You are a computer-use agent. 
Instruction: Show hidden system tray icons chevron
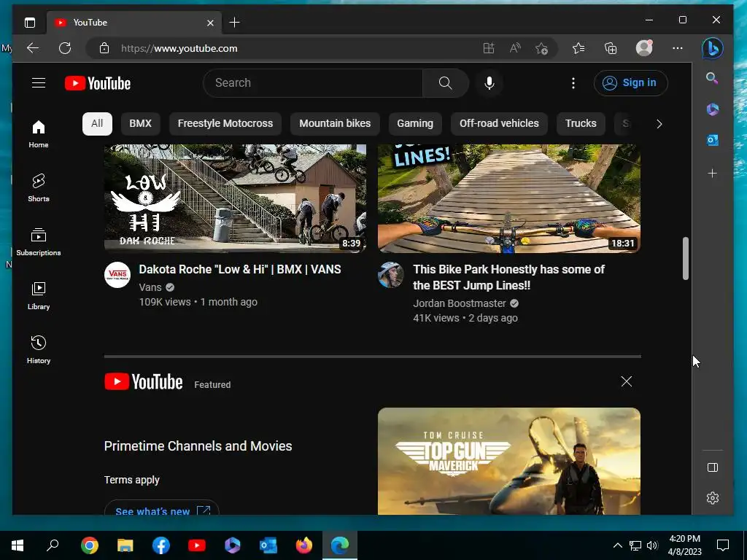pyautogui.click(x=617, y=545)
